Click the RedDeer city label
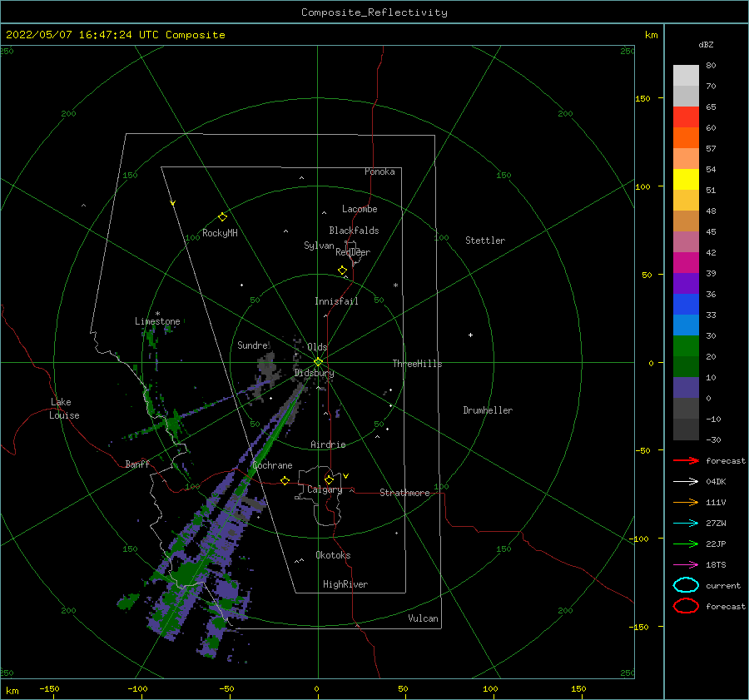The height and width of the screenshot is (700, 749). (x=353, y=252)
